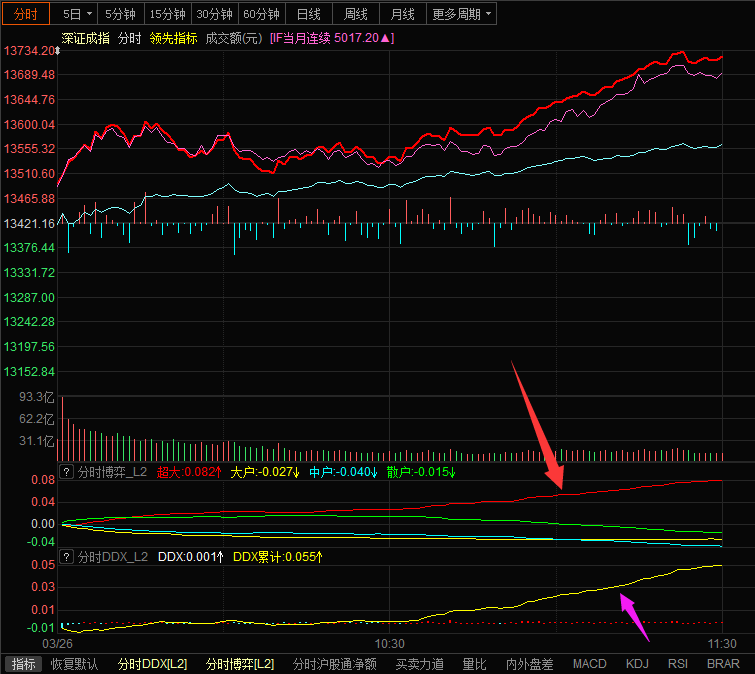
Task: Click the 93.3亿 volume axis label
Action: click(37, 397)
